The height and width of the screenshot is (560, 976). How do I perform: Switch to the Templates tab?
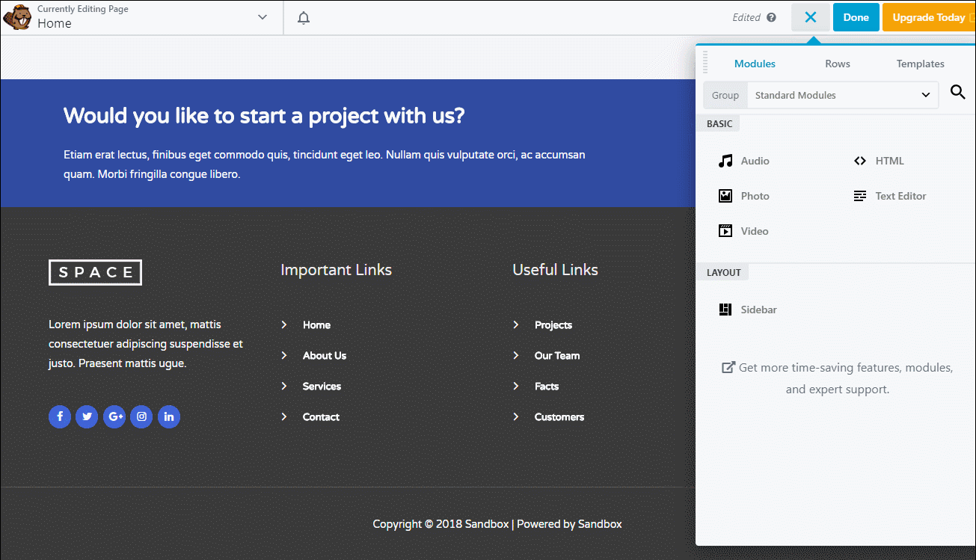pyautogui.click(x=920, y=64)
